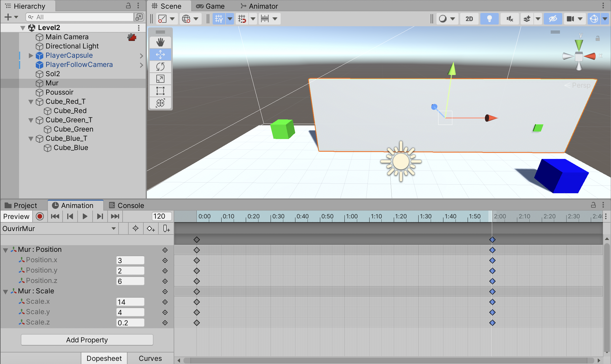This screenshot has width=611, height=364.
Task: Select the Scale tool
Action: coord(160,79)
